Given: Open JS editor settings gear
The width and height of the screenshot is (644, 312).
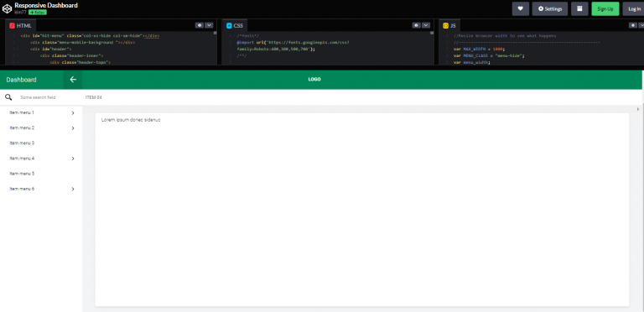Looking at the screenshot, I should 633,25.
